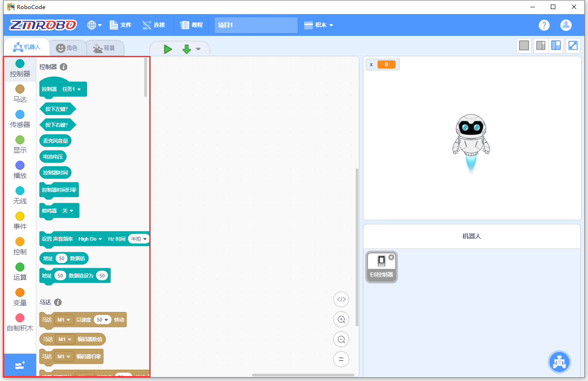Image resolution: width=588 pixels, height=381 pixels.
Task: Select the 马达 block category
Action: [x=20, y=94]
